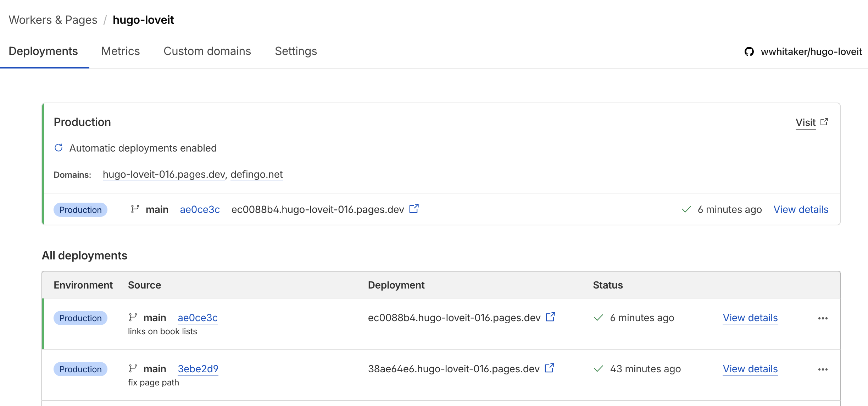
Task: Click 'links on book lists' commit message
Action: (x=162, y=331)
